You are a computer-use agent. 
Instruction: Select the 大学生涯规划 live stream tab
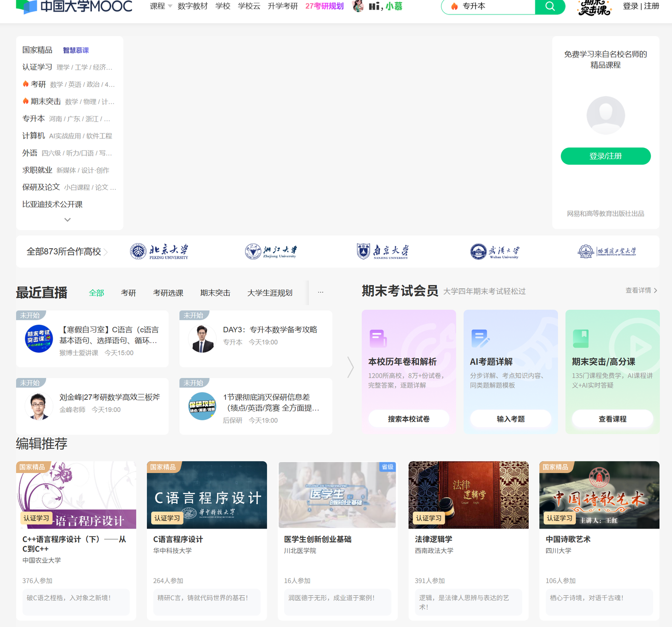click(x=270, y=293)
